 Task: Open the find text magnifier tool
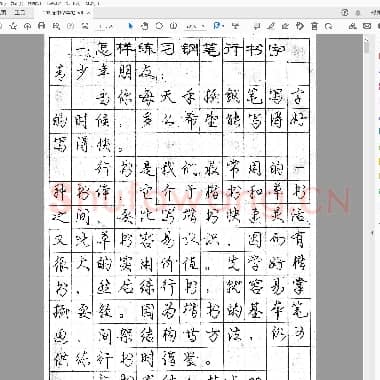point(56,26)
